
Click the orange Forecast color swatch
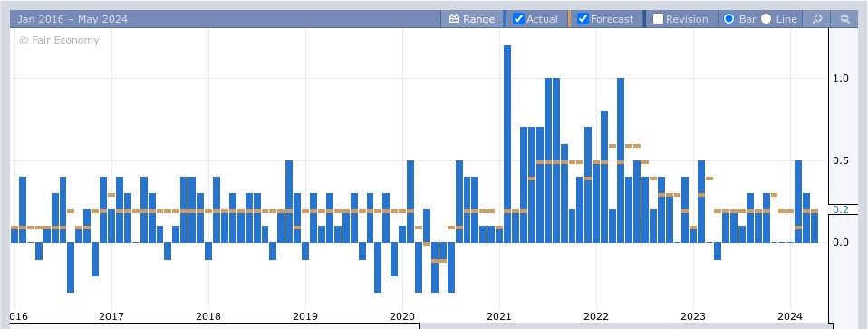pyautogui.click(x=570, y=19)
